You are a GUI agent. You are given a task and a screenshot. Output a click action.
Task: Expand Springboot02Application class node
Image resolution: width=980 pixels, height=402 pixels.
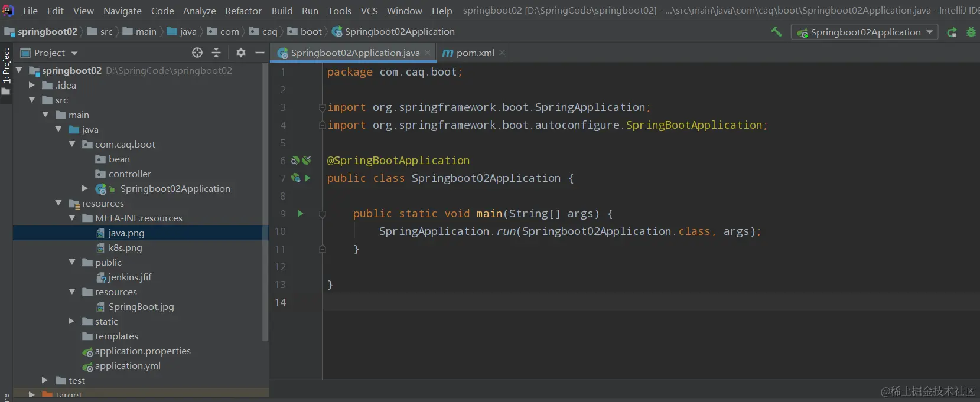point(85,188)
